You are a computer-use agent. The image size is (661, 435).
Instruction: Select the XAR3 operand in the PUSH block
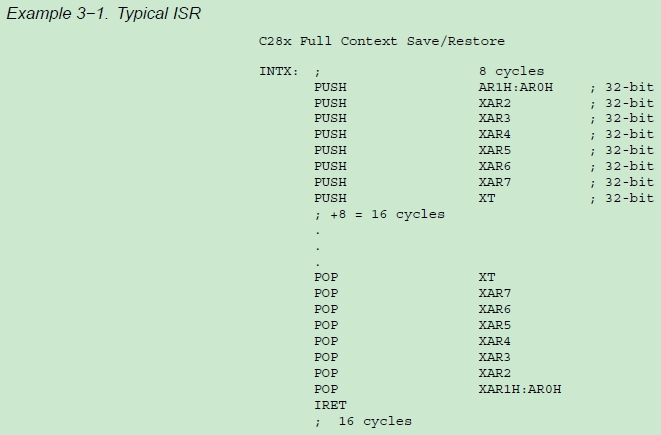click(x=495, y=119)
